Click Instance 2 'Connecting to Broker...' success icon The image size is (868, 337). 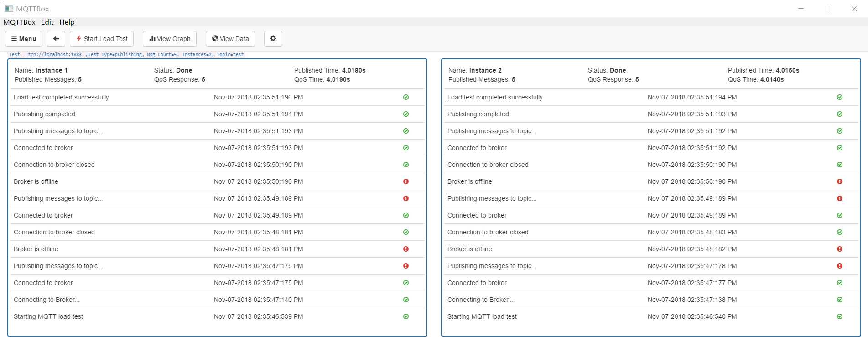click(840, 300)
